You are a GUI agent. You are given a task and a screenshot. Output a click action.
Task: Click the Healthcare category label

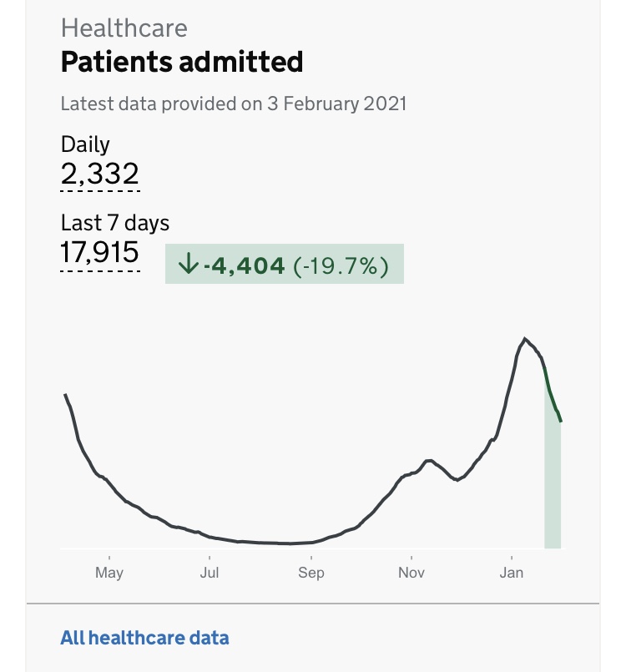click(124, 28)
